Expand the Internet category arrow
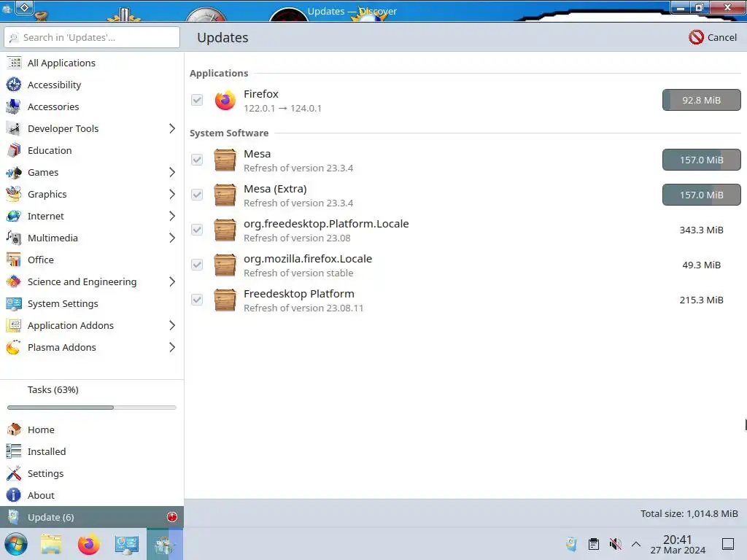The image size is (747, 560). click(172, 216)
